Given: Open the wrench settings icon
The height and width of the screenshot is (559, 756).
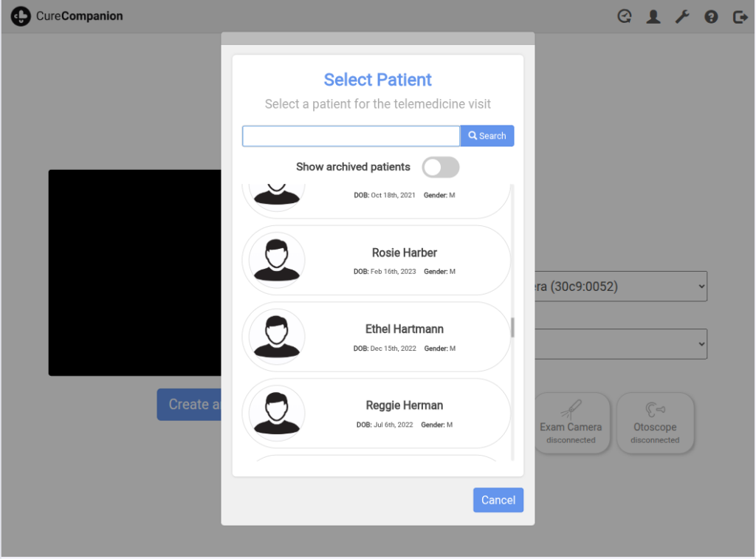Looking at the screenshot, I should coord(682,16).
